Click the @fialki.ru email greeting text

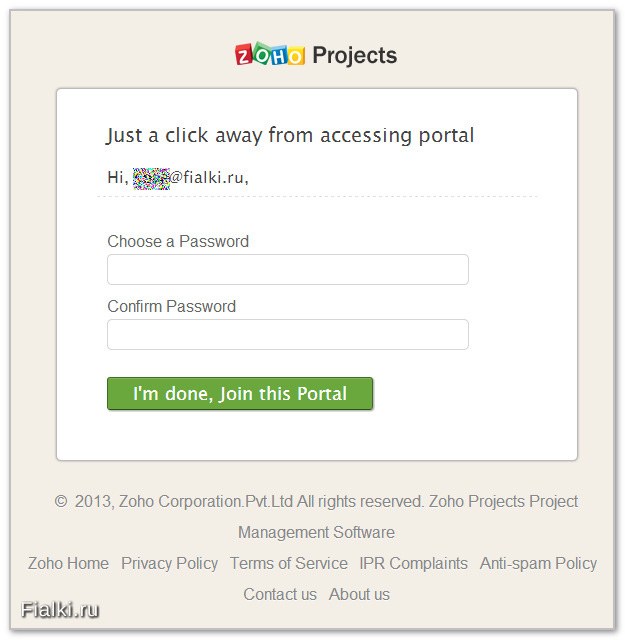(209, 178)
